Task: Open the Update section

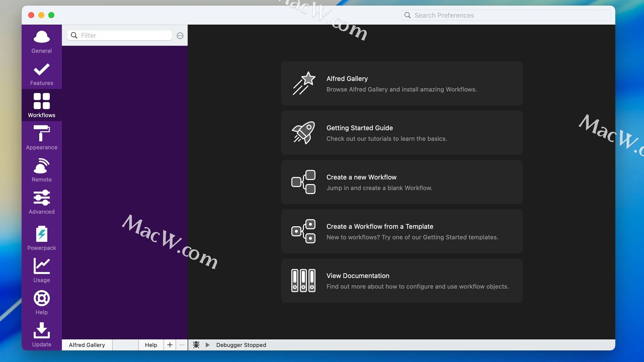Action: [x=42, y=335]
